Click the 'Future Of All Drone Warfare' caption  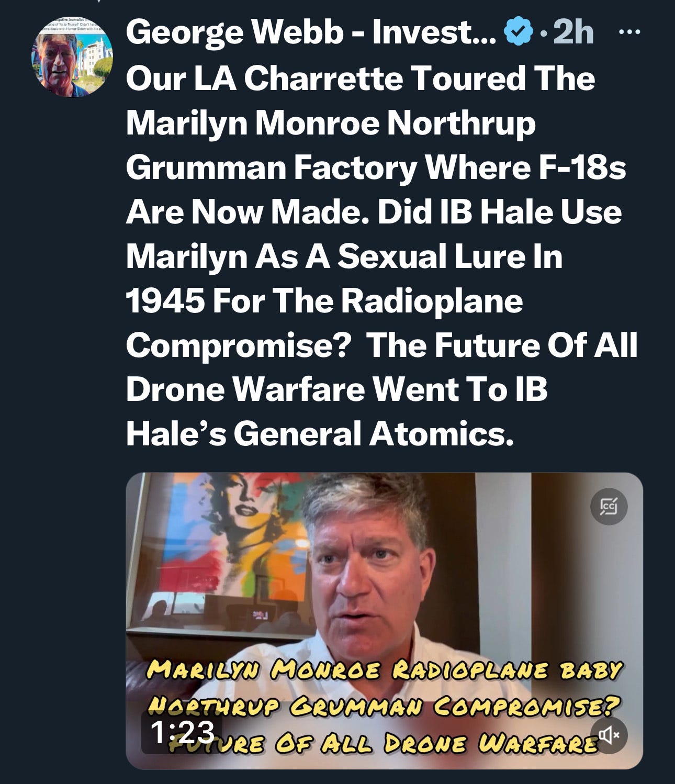[385, 744]
